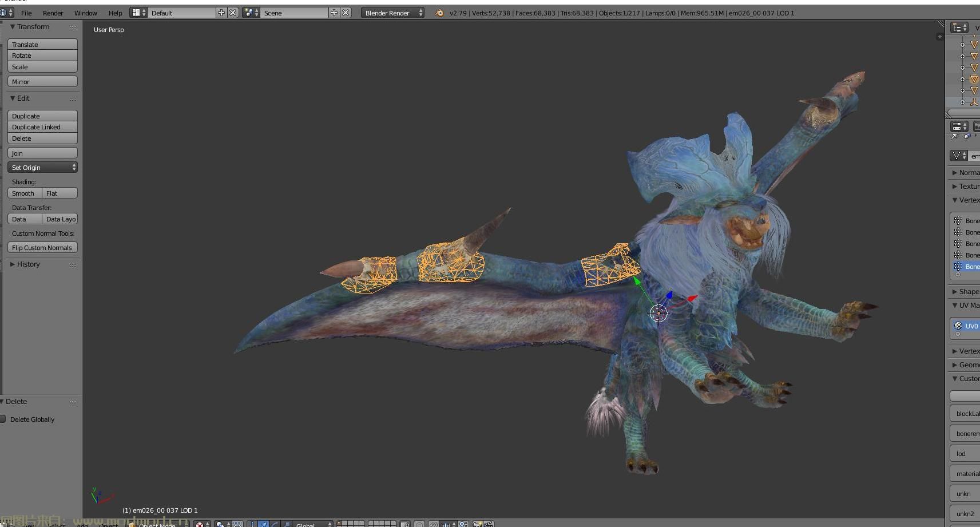Click the Duplicate button
980x527 pixels.
[42, 116]
